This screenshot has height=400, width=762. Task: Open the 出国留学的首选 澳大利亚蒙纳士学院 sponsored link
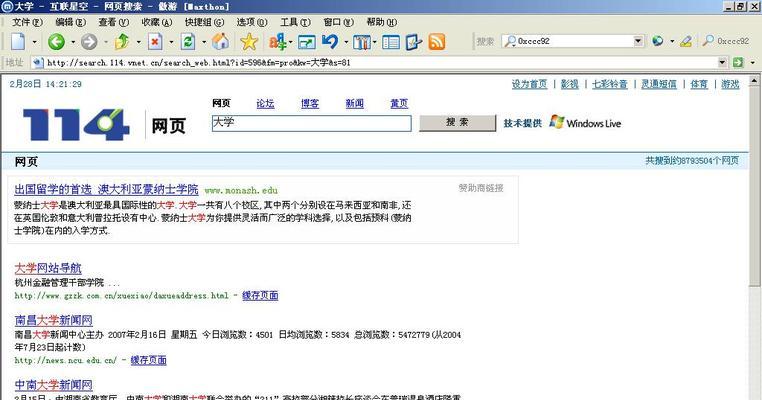(106, 190)
